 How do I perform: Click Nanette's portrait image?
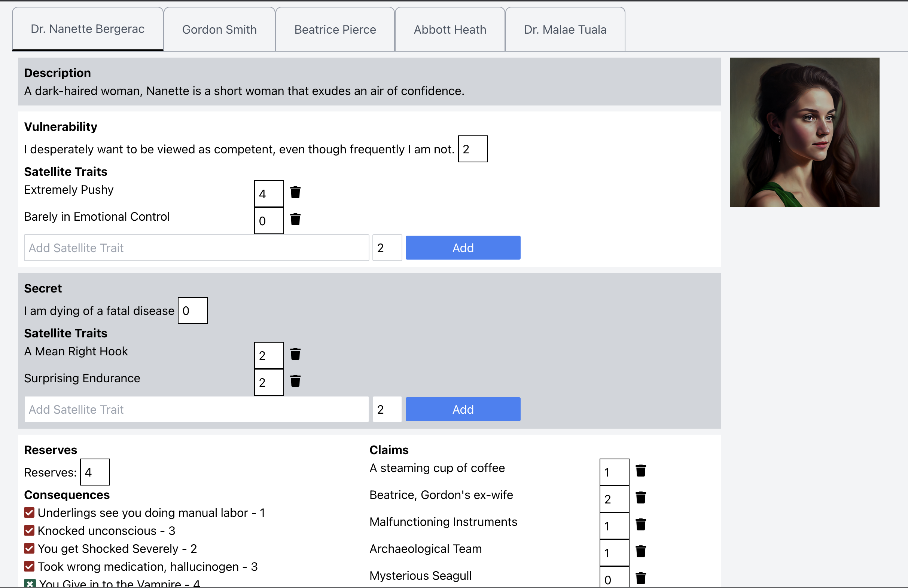tap(804, 132)
